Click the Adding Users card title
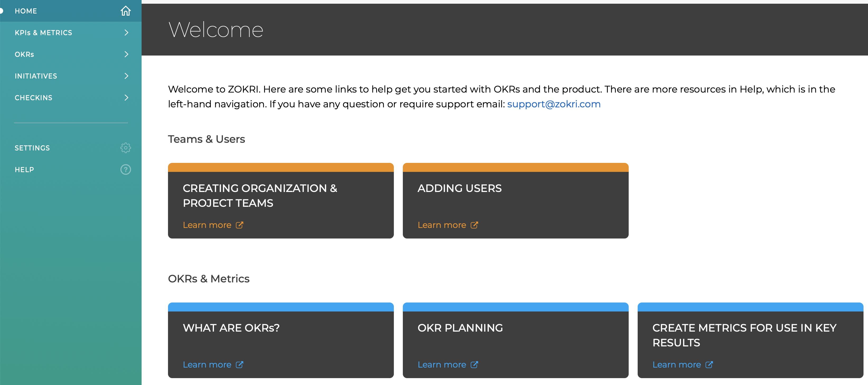The width and height of the screenshot is (868, 385). coord(460,188)
